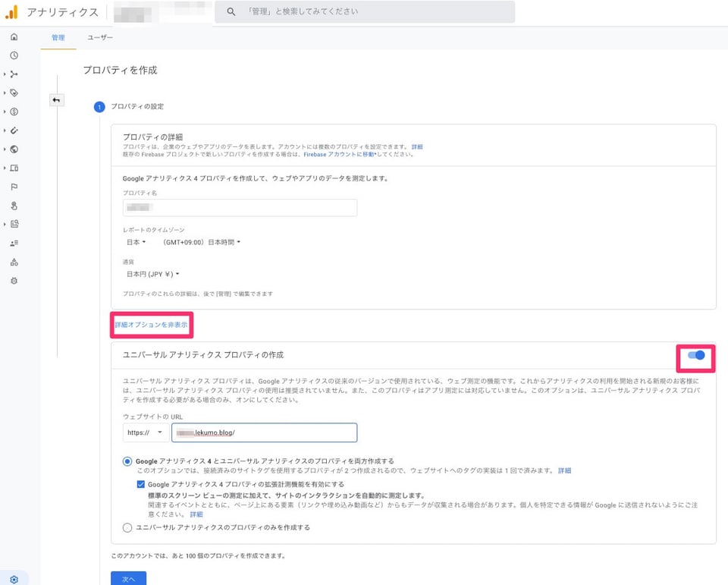
Task: Open the admin gear icon at sidebar bottom
Action: (14, 580)
